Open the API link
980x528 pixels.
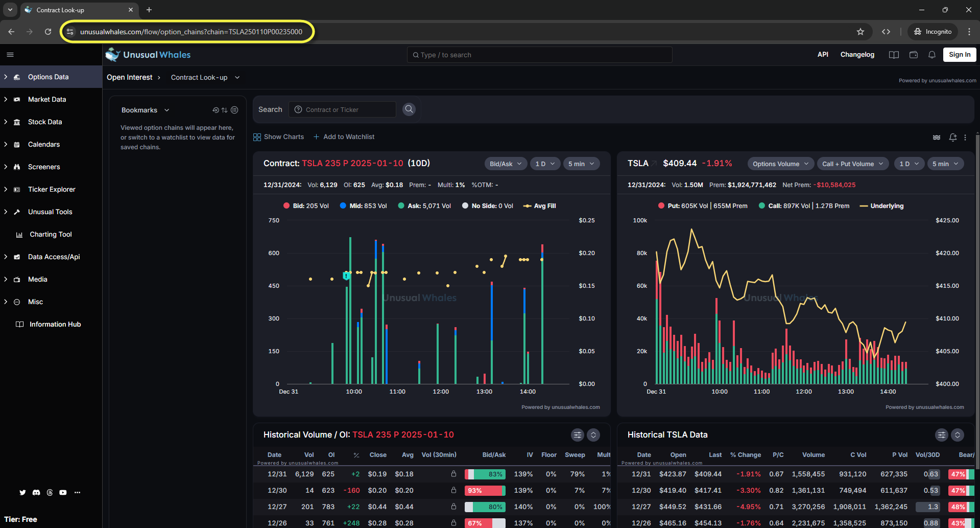[x=823, y=55]
